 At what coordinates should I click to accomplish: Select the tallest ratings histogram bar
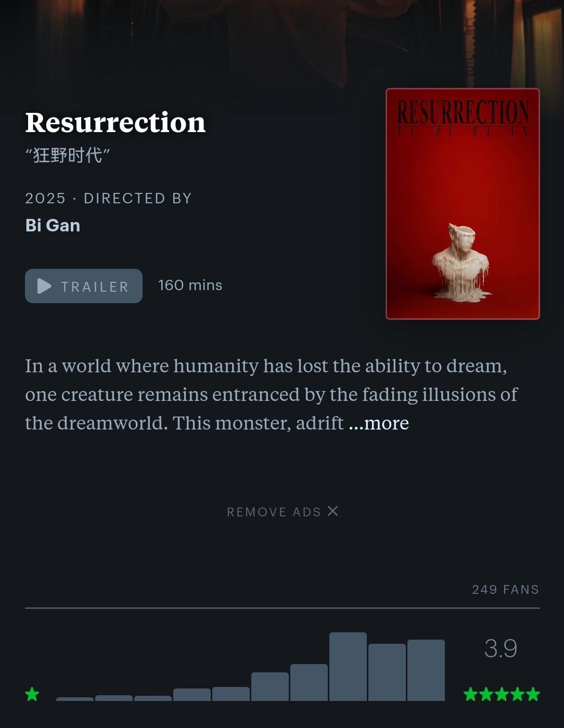click(x=348, y=667)
